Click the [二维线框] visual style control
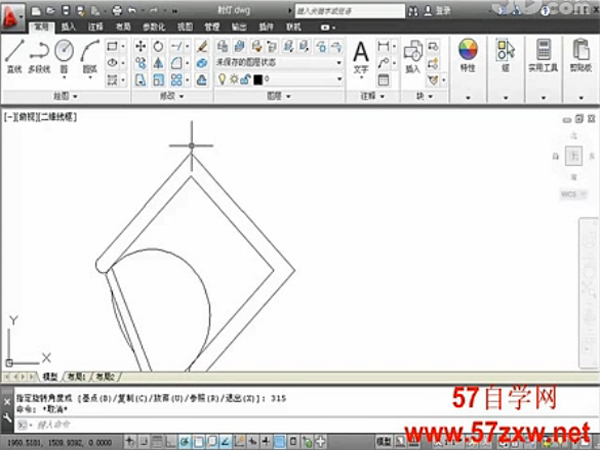The width and height of the screenshot is (600, 450). pyautogui.click(x=57, y=117)
